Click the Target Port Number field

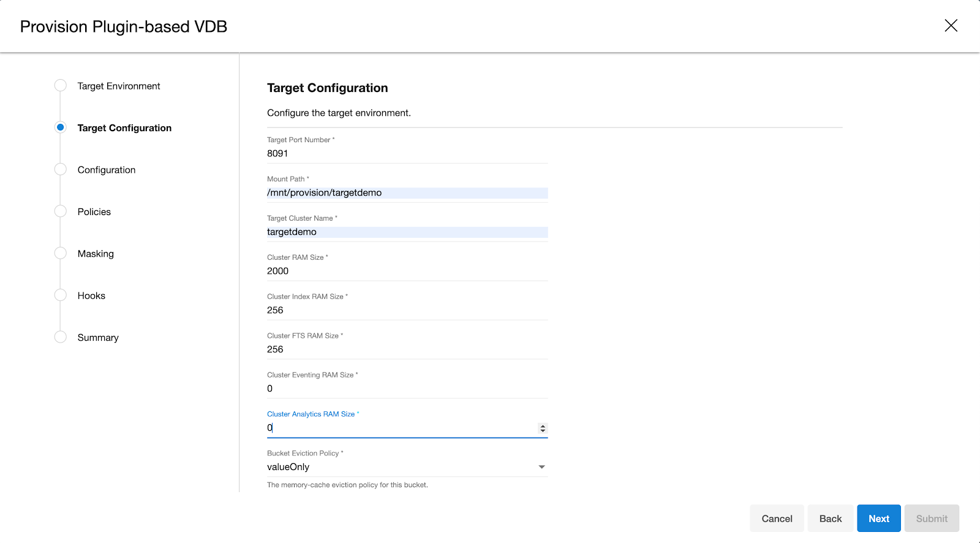point(407,154)
